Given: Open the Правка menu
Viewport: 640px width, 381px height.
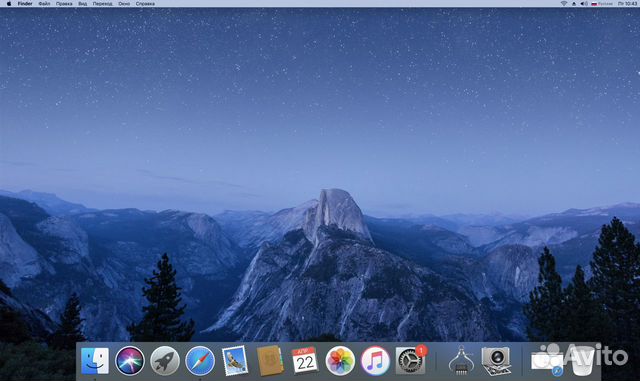Looking at the screenshot, I should [x=64, y=4].
